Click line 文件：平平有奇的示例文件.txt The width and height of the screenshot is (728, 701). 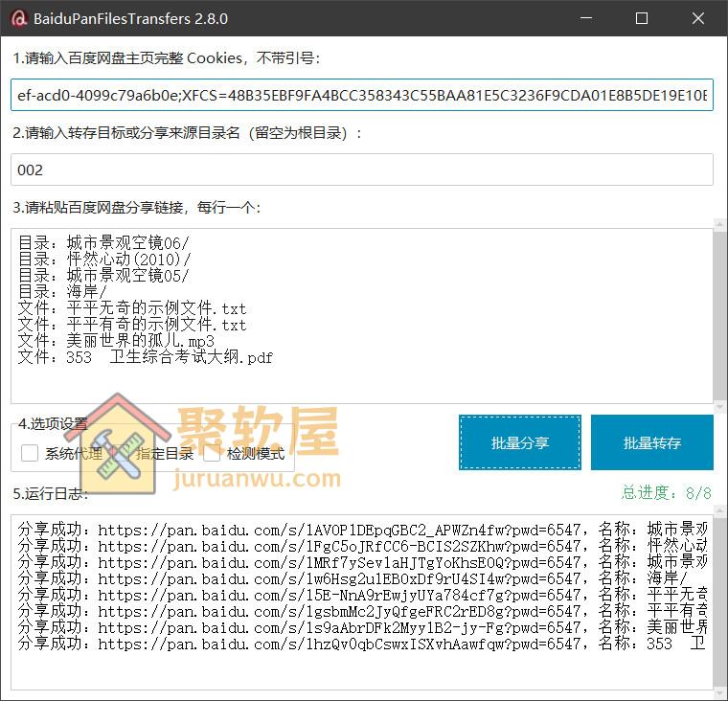[132, 324]
